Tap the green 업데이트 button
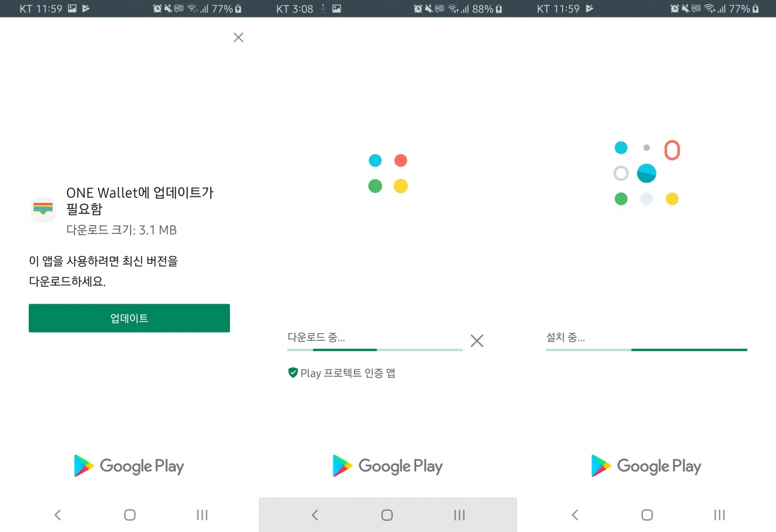This screenshot has height=532, width=776. tap(129, 318)
